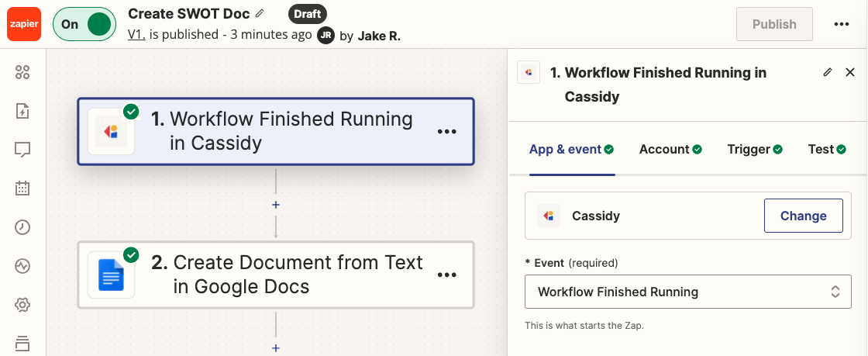Screen dimensions: 868x356
Task: Open the calendar schedule sidebar icon
Action: [22, 188]
